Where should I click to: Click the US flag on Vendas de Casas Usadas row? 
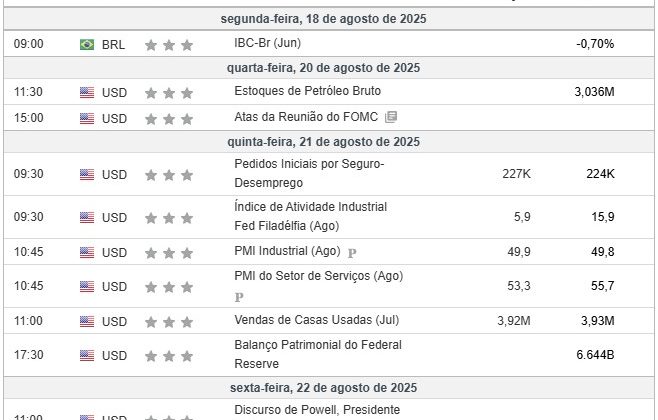point(87,321)
